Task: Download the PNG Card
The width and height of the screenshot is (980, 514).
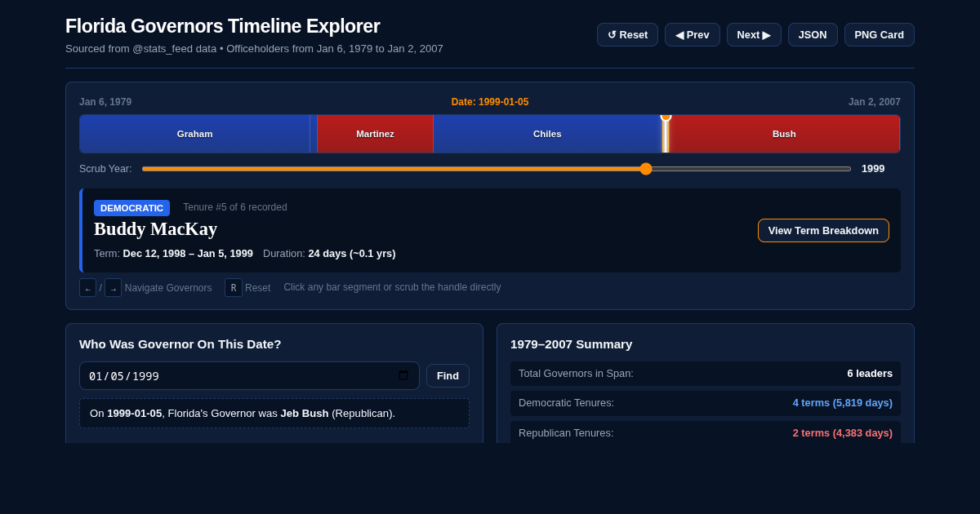Action: (x=880, y=34)
